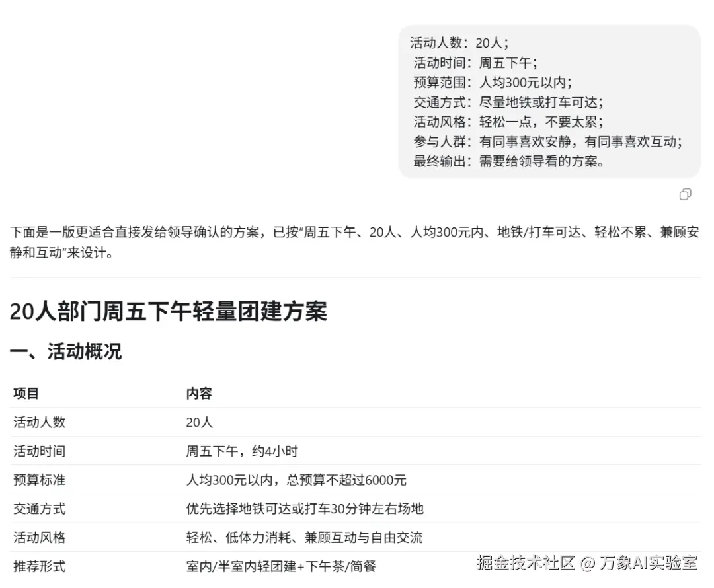Click the "20人" cell in the table

click(x=200, y=422)
